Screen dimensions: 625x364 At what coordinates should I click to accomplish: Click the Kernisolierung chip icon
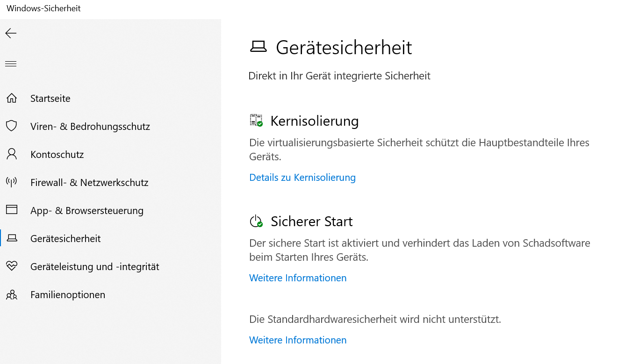tap(256, 121)
